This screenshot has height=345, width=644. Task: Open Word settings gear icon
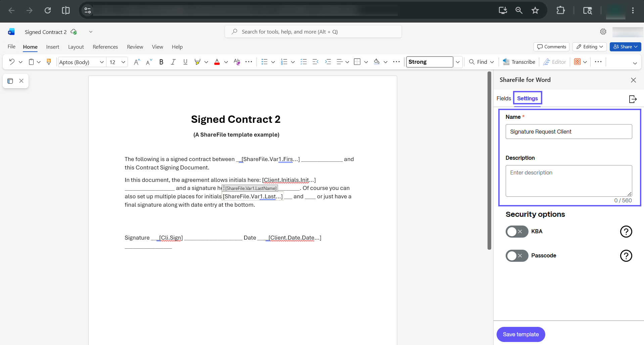point(603,32)
